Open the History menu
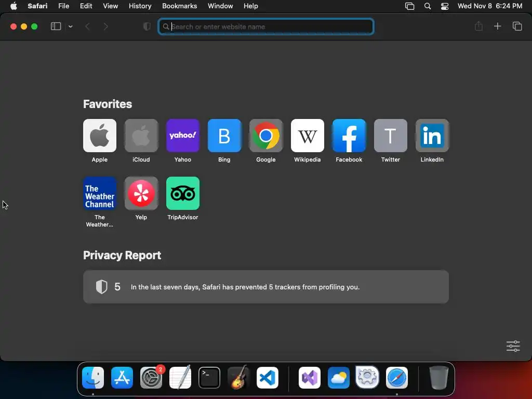 click(x=140, y=6)
